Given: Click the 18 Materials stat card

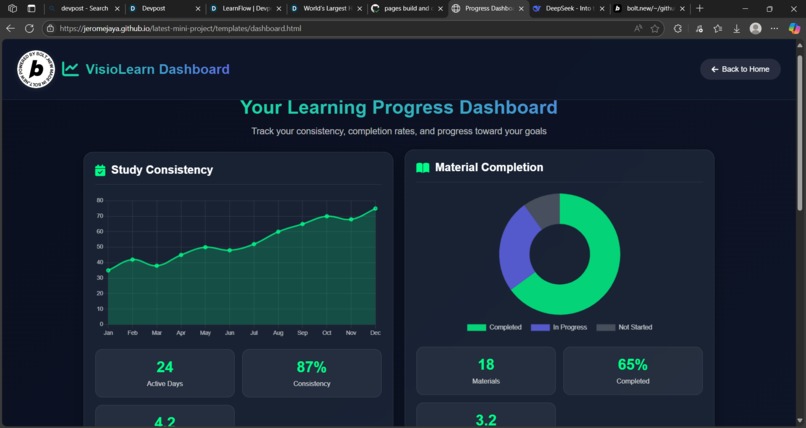Looking at the screenshot, I should [x=486, y=371].
